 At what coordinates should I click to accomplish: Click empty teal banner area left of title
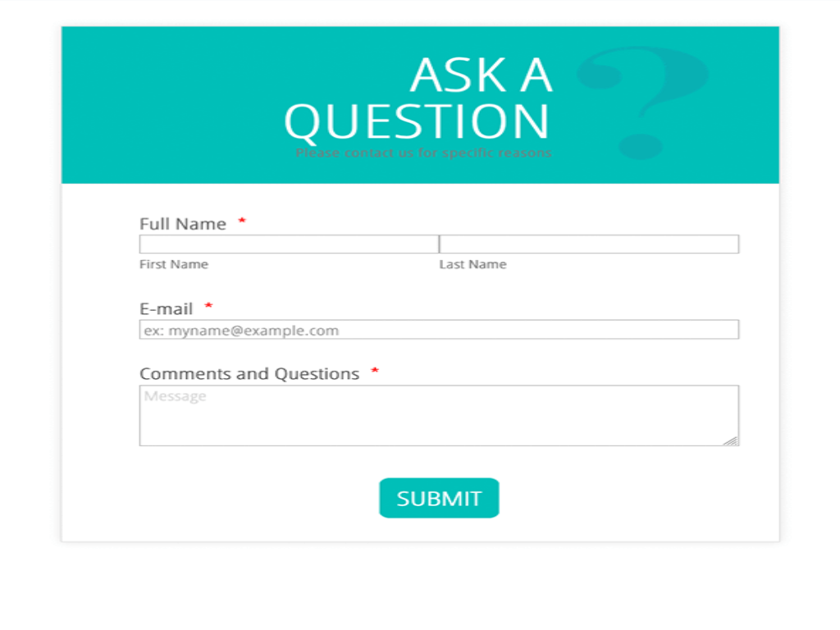tap(164, 105)
